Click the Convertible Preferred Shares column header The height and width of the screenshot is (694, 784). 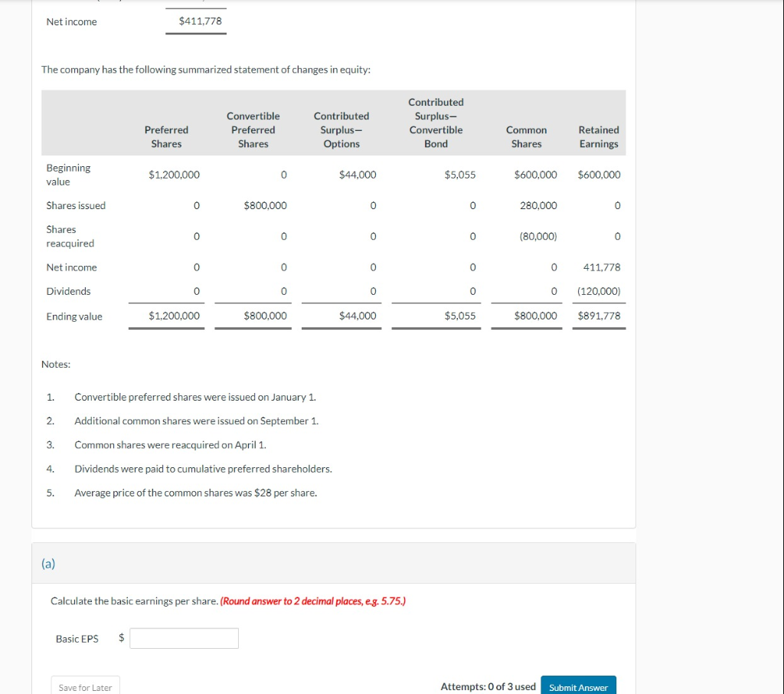tap(253, 130)
